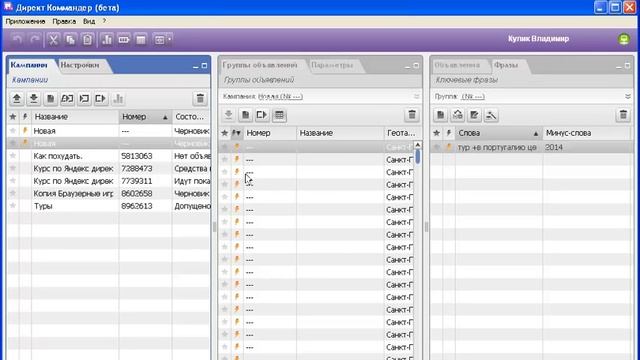Open the Вид menu

[89, 21]
